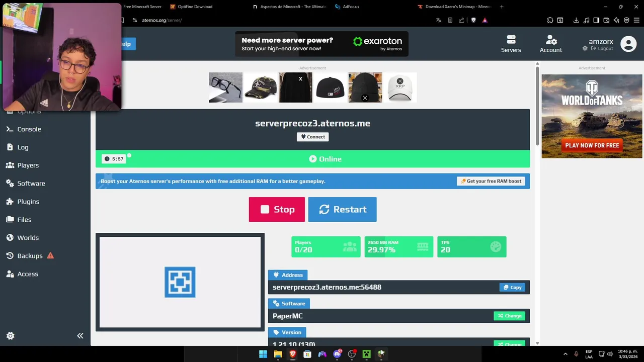Change the server version
The image size is (644, 362).
509,344
